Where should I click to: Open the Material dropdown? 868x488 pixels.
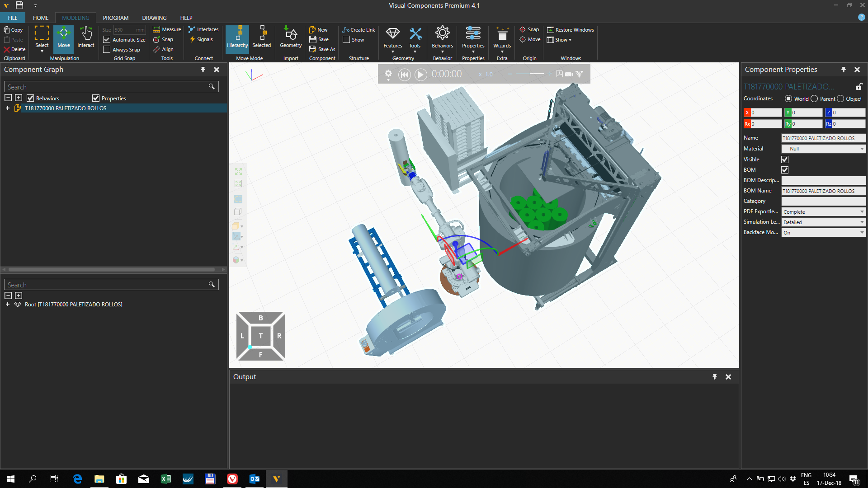pyautogui.click(x=823, y=149)
